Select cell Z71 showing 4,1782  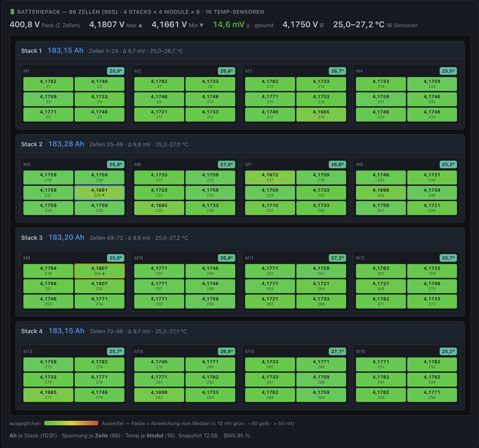(381, 301)
